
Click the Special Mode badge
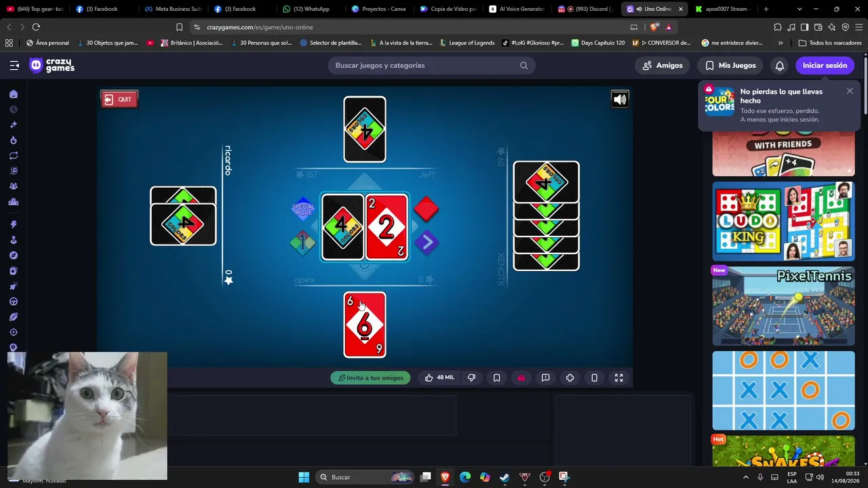pos(303,209)
